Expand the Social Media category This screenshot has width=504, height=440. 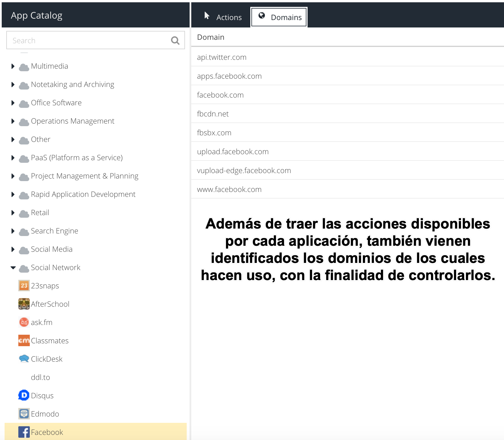13,249
